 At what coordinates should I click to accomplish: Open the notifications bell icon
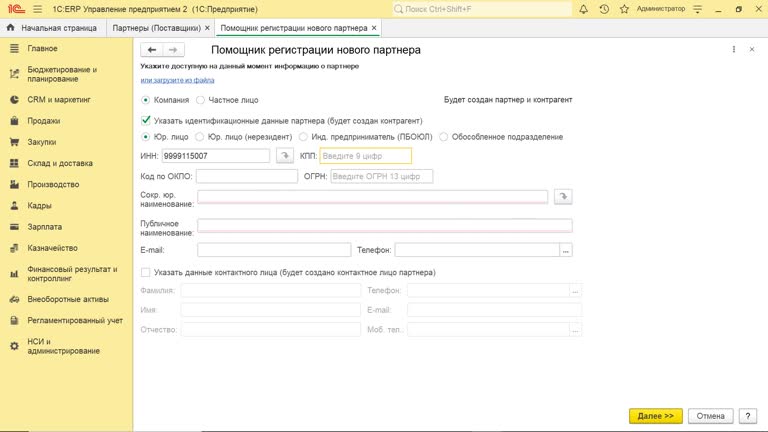(x=586, y=9)
